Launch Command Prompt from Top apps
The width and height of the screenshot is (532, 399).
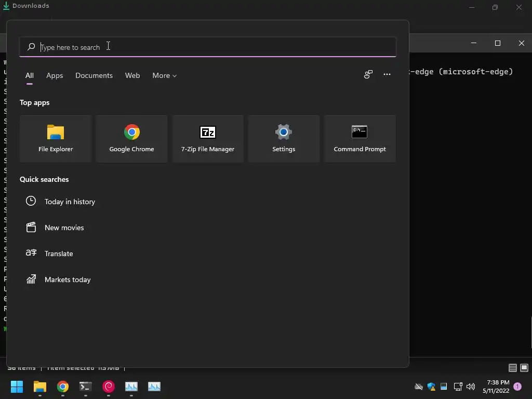coord(360,139)
